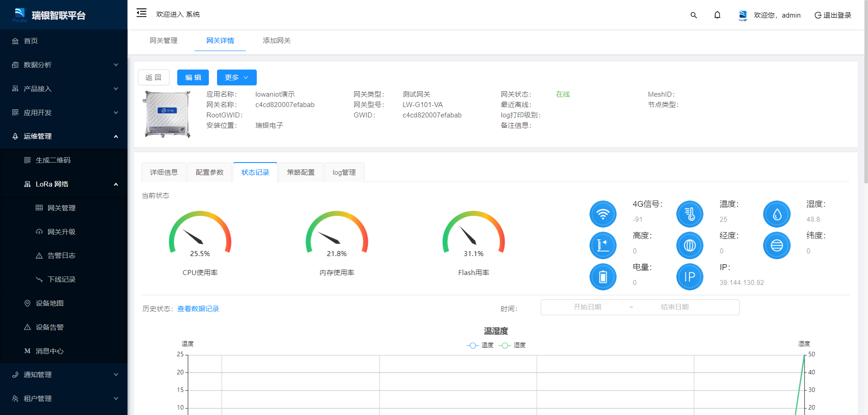
Task: Click the 4G signal wifi icon
Action: (x=603, y=214)
